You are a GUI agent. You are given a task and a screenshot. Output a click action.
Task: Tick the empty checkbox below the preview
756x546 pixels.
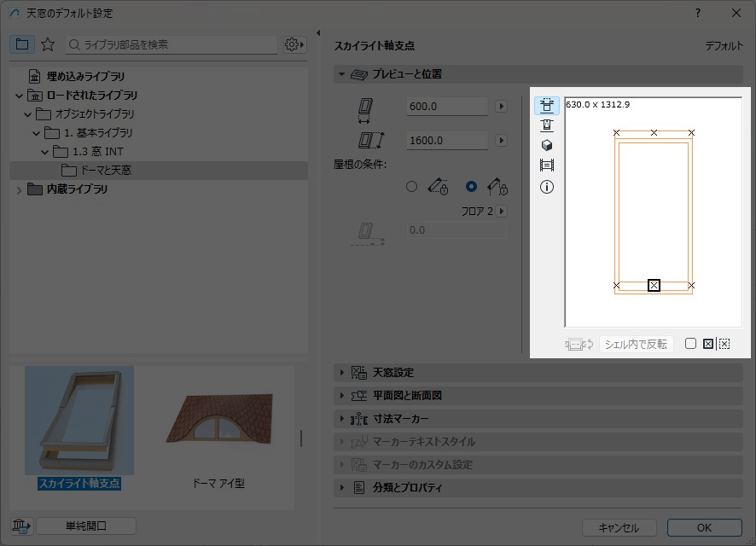(x=691, y=344)
